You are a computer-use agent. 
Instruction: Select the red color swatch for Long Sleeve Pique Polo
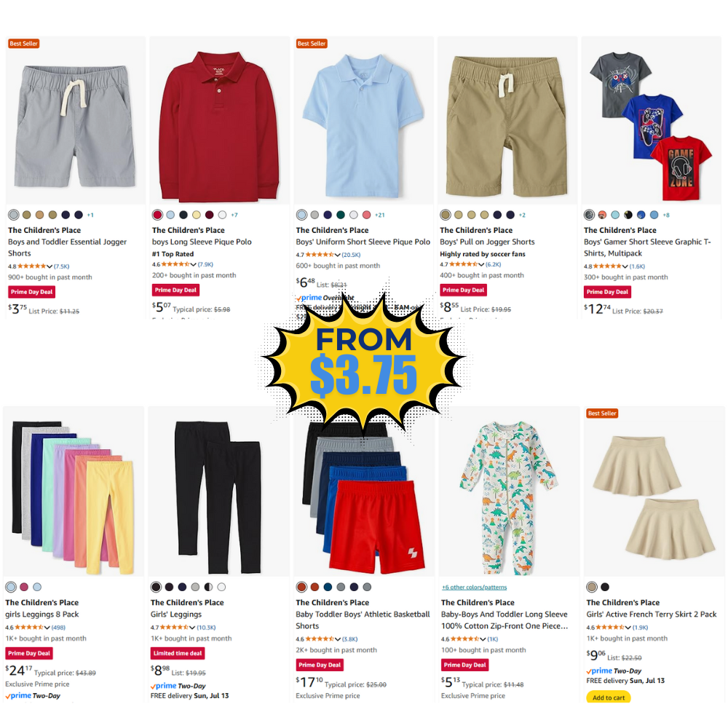157,215
